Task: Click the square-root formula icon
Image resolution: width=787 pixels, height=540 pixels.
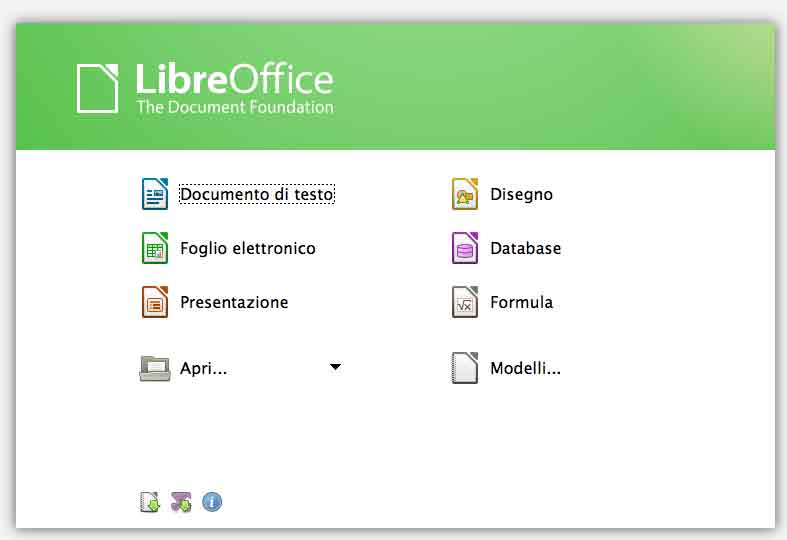Action: 465,302
